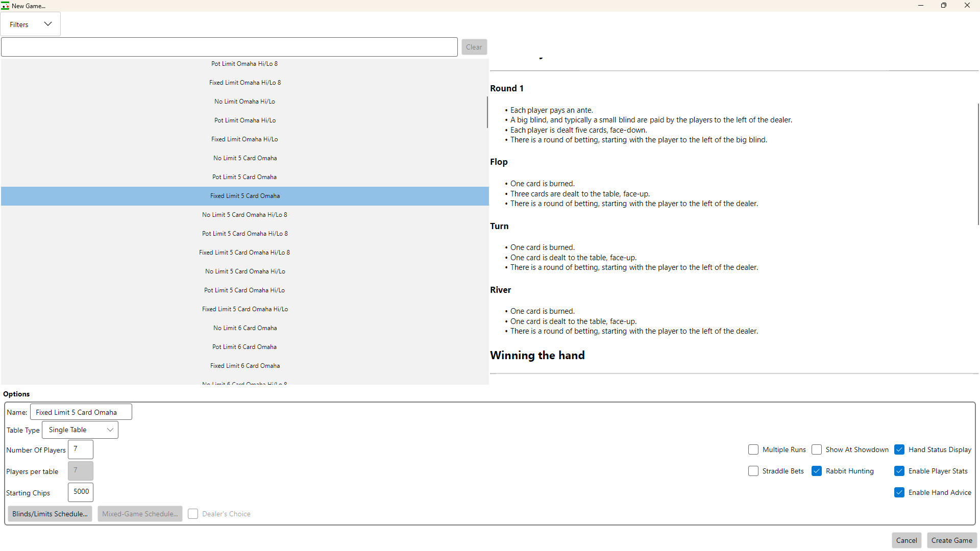The width and height of the screenshot is (980, 551).
Task: Click the game search text field
Action: 229,47
